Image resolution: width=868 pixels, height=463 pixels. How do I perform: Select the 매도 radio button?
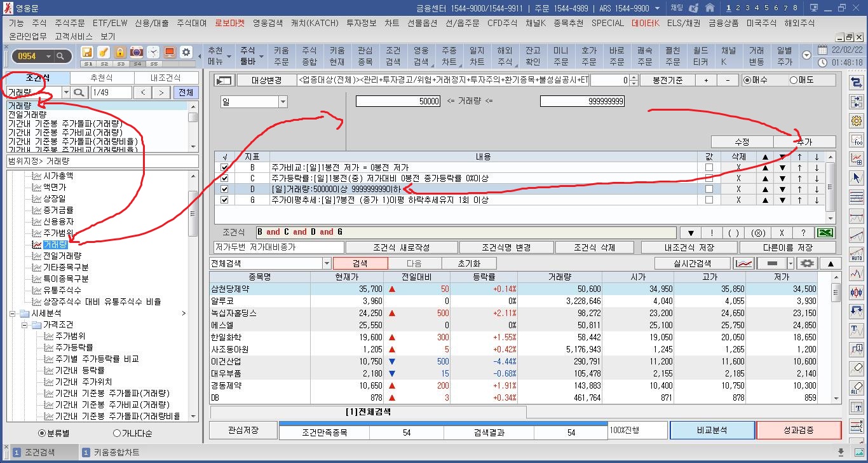point(793,80)
